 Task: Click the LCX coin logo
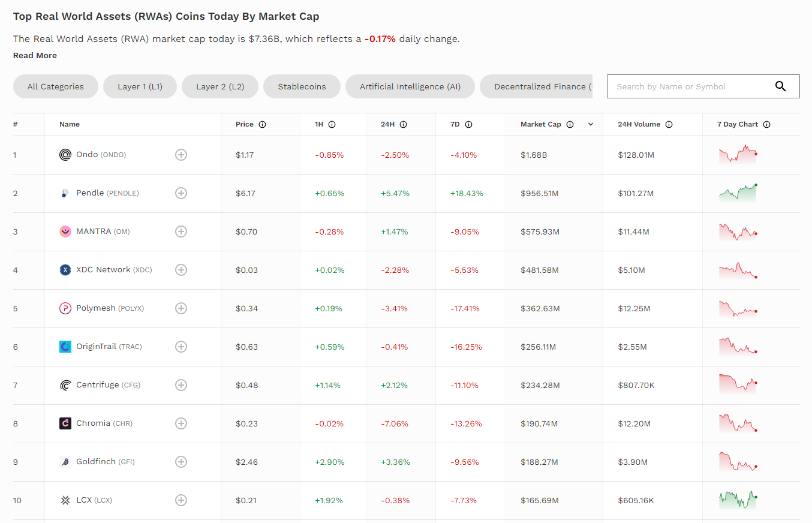point(65,500)
